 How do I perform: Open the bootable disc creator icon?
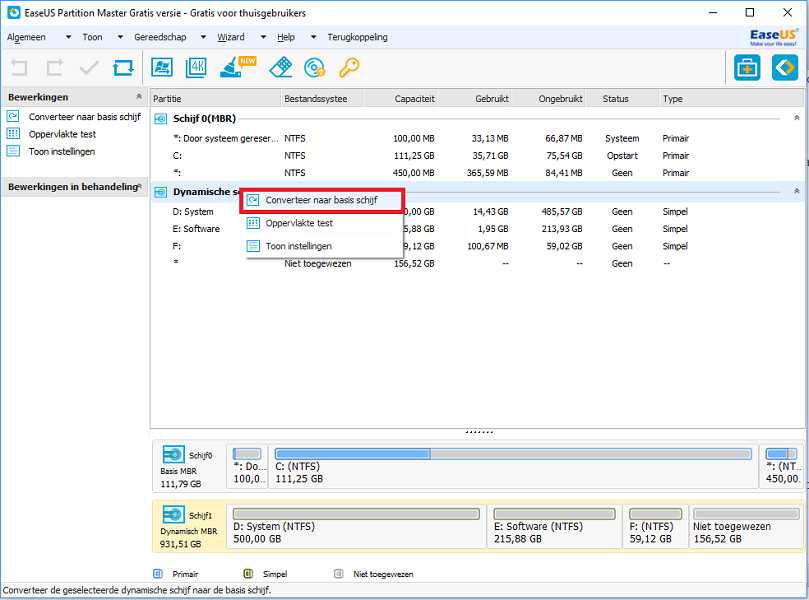(x=315, y=68)
